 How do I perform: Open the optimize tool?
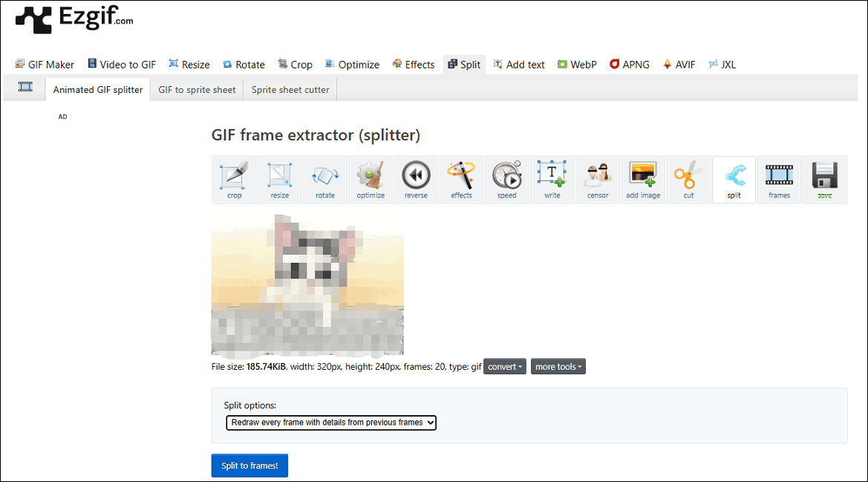[370, 179]
